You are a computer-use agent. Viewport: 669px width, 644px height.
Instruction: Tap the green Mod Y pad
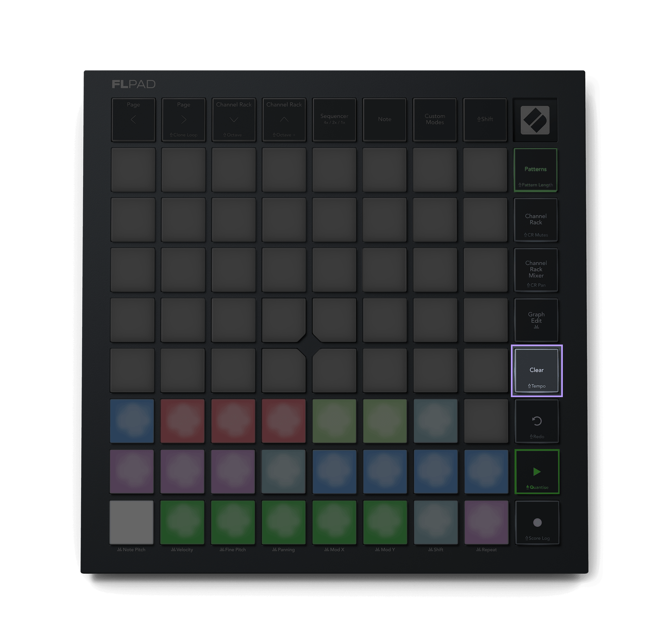pyautogui.click(x=385, y=522)
